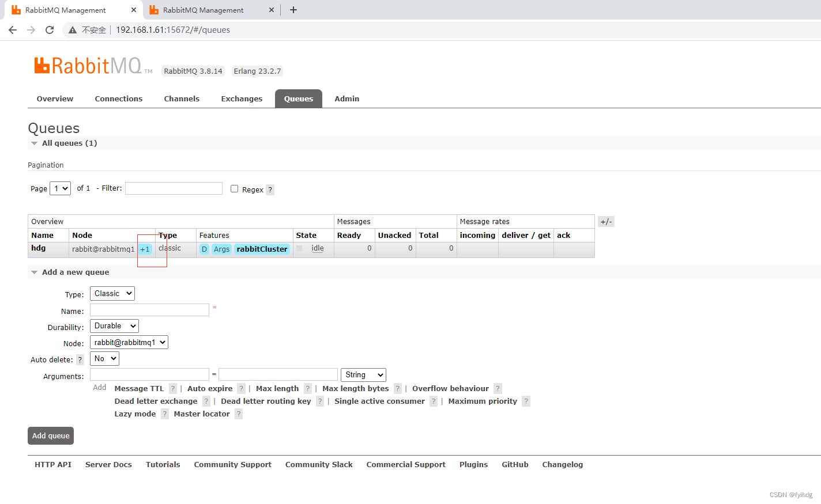Open the Auto delete dropdown
Image resolution: width=821 pixels, height=504 pixels.
tap(104, 359)
